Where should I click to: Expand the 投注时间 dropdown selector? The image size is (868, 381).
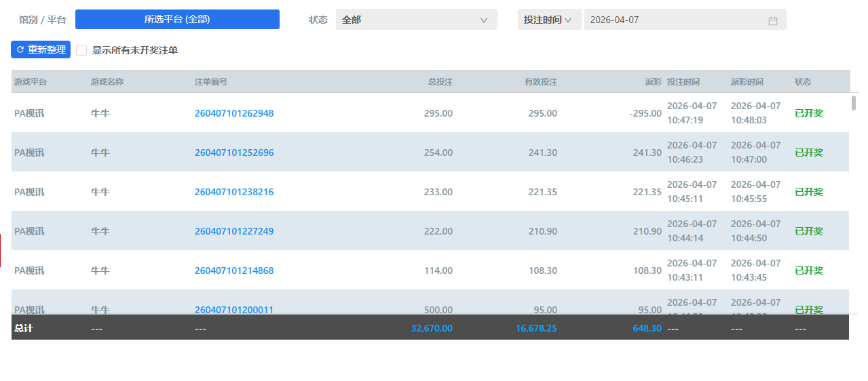click(548, 20)
